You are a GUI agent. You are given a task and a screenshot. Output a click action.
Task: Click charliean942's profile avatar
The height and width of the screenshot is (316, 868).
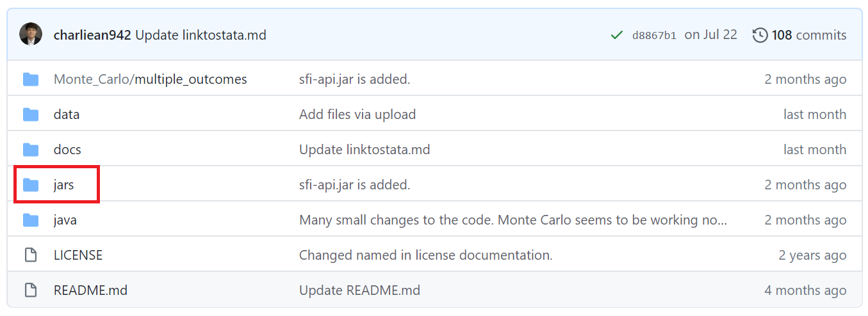tap(31, 35)
